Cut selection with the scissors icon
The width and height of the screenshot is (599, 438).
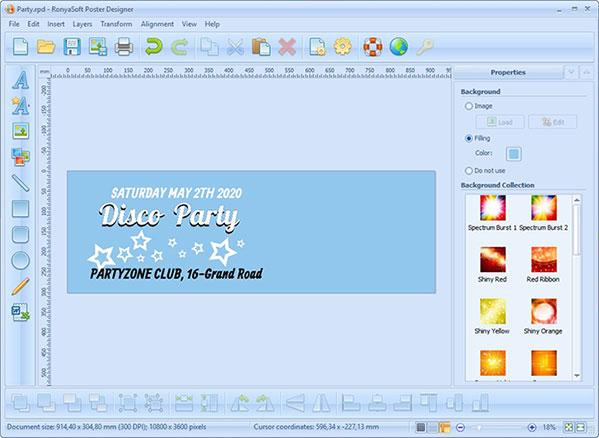(x=235, y=47)
